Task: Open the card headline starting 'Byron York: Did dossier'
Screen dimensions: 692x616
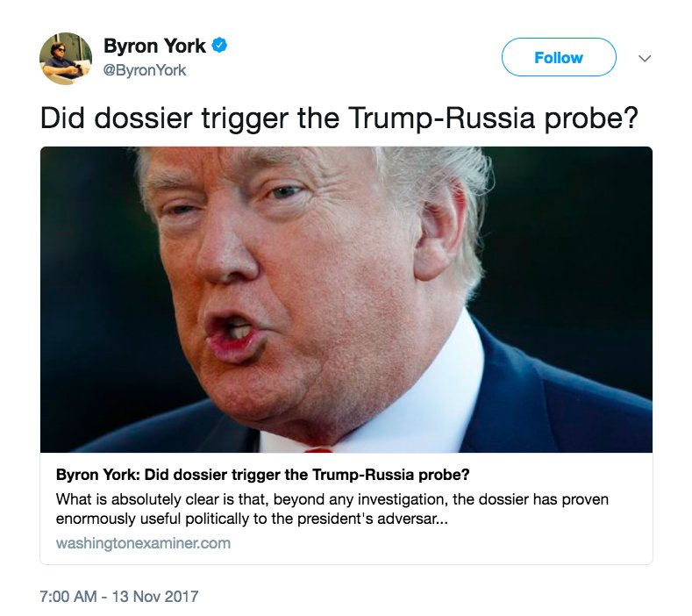Action: [x=262, y=475]
